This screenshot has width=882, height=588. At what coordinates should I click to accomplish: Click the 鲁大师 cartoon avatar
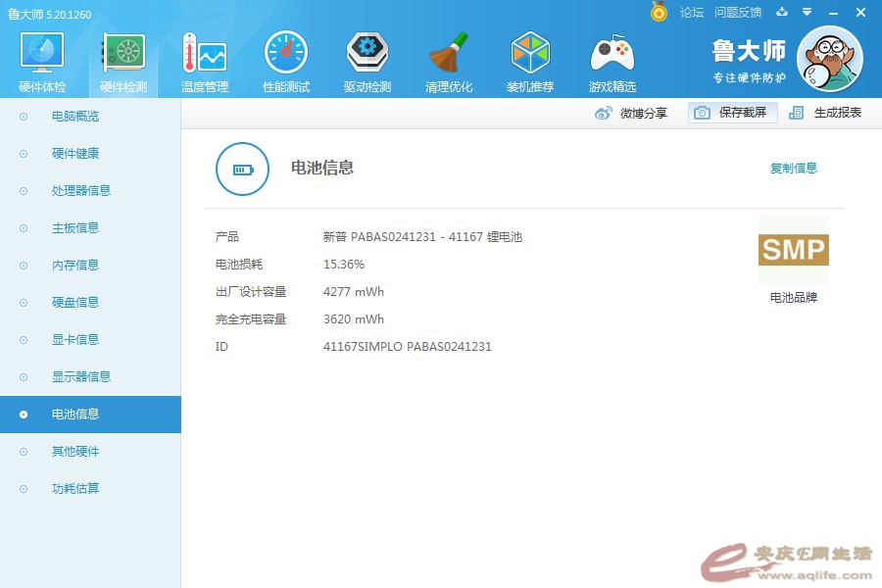coord(830,59)
